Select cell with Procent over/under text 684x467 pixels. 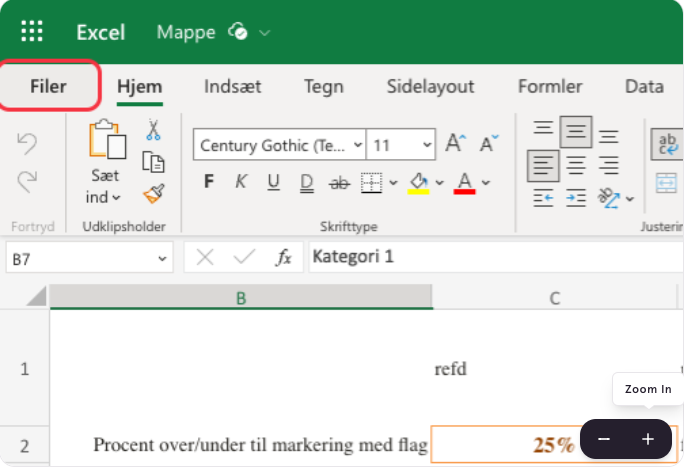click(241, 445)
